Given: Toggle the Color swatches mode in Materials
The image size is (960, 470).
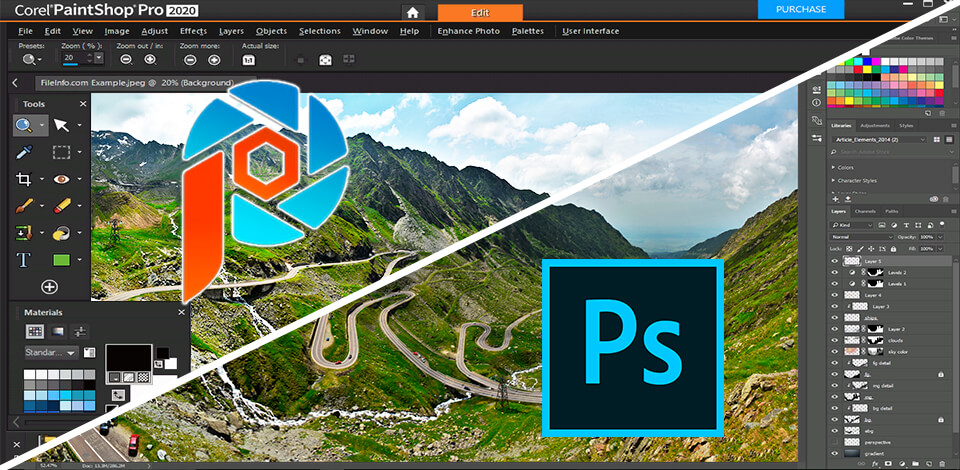Looking at the screenshot, I should [36, 332].
